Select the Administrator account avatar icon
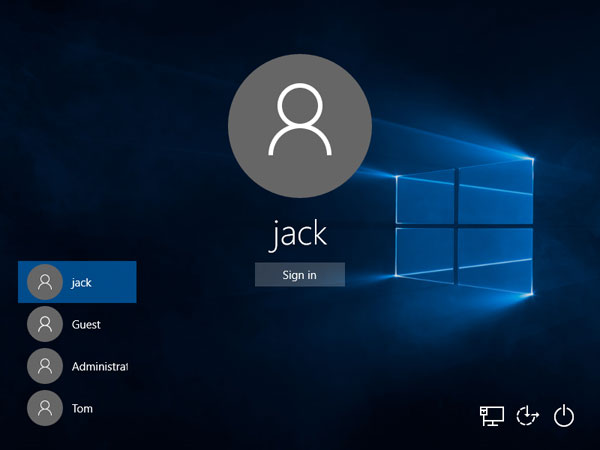 click(43, 366)
